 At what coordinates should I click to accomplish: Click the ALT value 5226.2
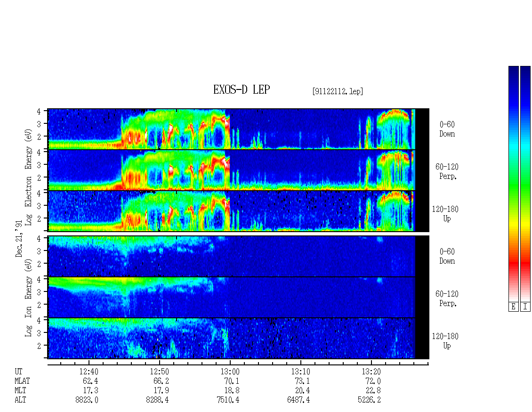click(369, 400)
